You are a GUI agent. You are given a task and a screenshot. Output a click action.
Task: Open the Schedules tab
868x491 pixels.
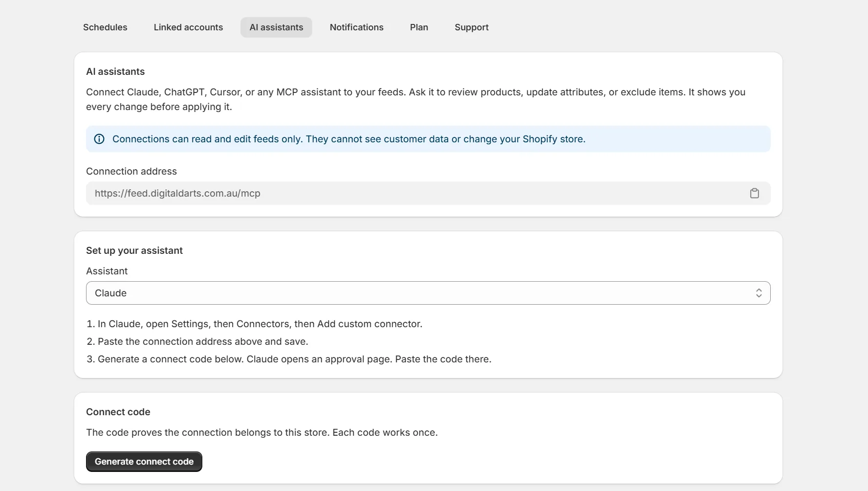105,27
